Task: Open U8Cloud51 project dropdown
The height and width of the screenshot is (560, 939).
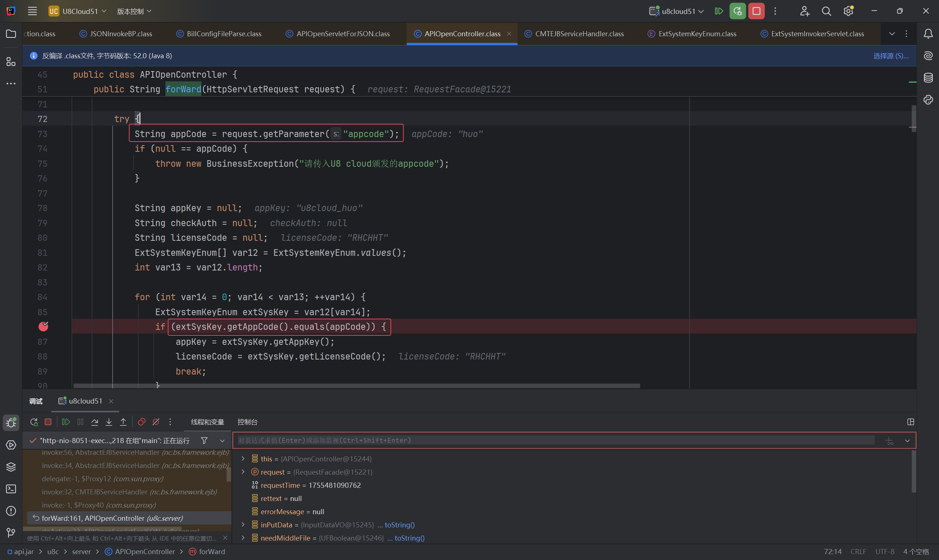Action: pyautogui.click(x=78, y=11)
